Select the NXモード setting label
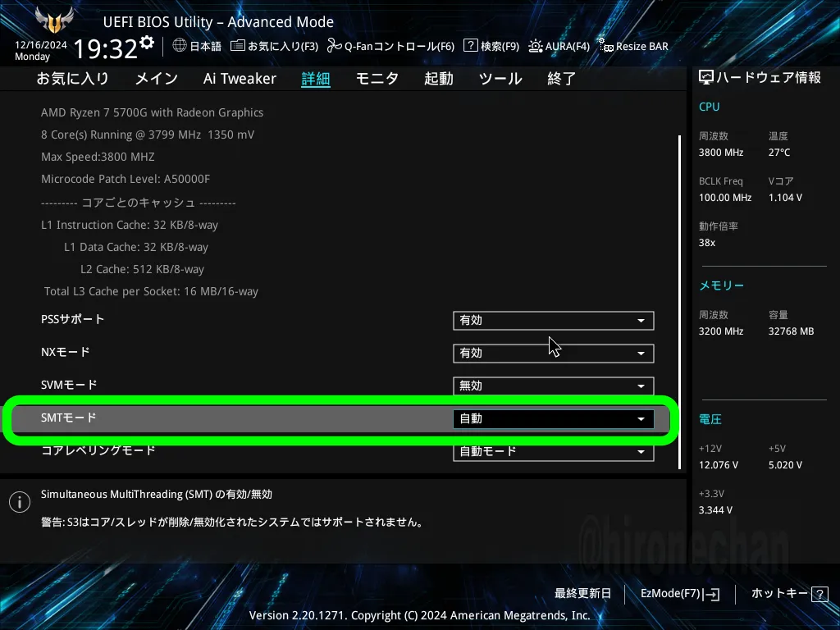The width and height of the screenshot is (840, 630). (66, 352)
